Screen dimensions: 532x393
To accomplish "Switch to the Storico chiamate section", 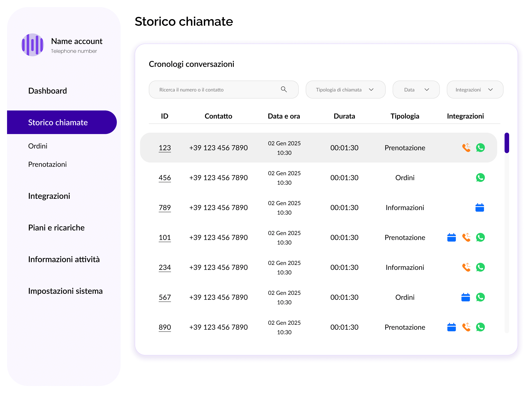I will click(x=58, y=122).
